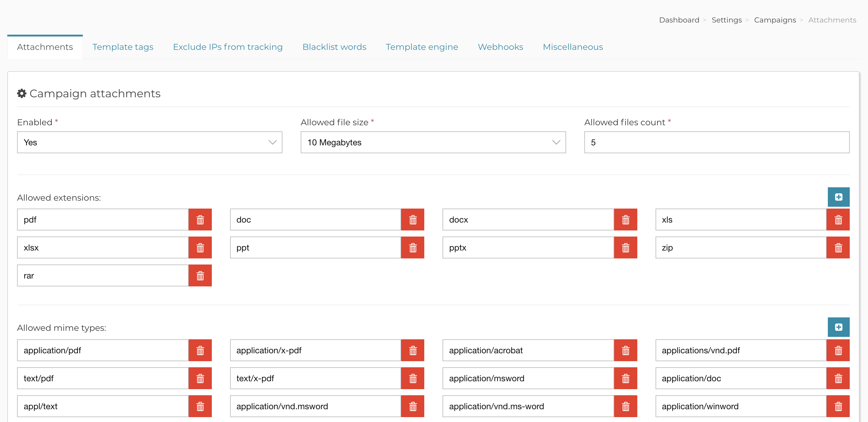Delete the pptx extension entry
The image size is (868, 422).
[625, 247]
